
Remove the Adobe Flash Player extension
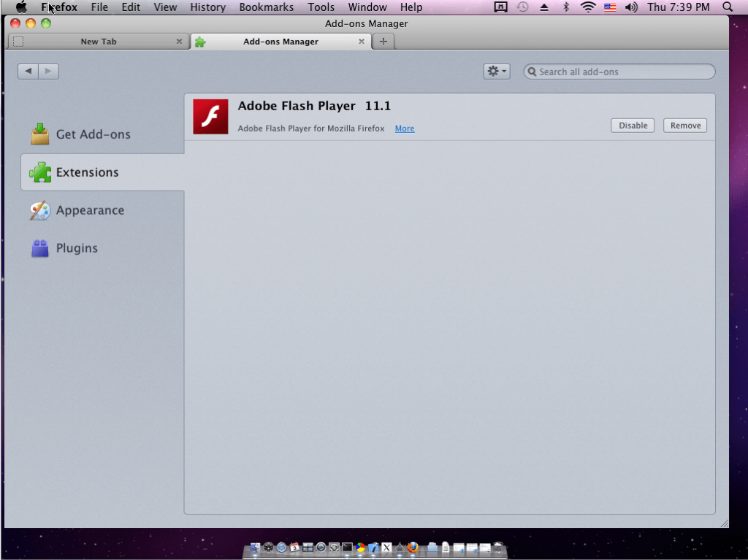pos(684,125)
